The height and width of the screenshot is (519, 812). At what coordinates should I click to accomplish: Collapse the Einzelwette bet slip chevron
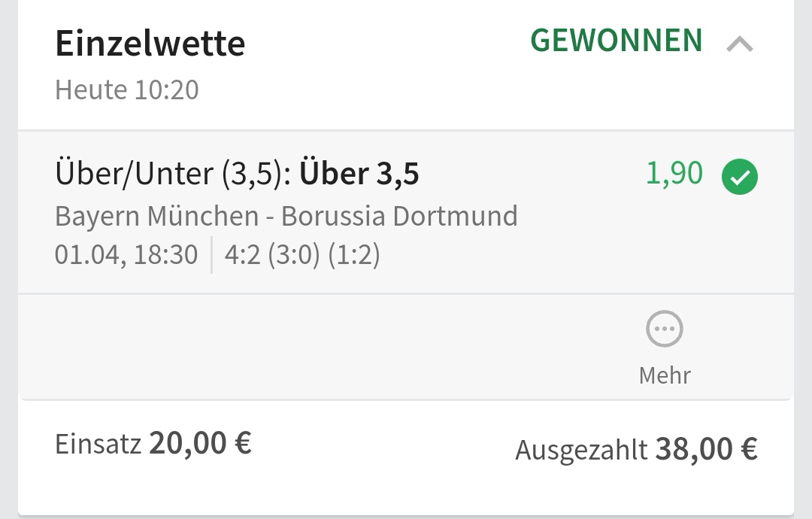point(740,45)
